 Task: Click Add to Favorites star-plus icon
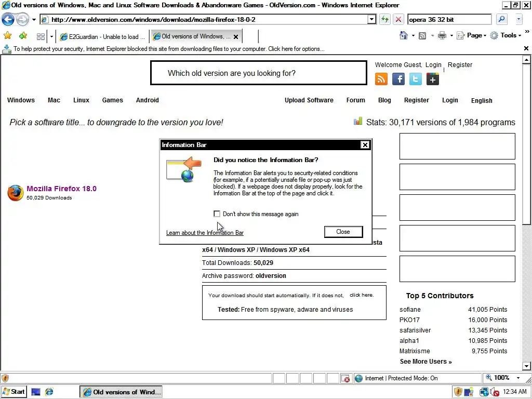(23, 36)
